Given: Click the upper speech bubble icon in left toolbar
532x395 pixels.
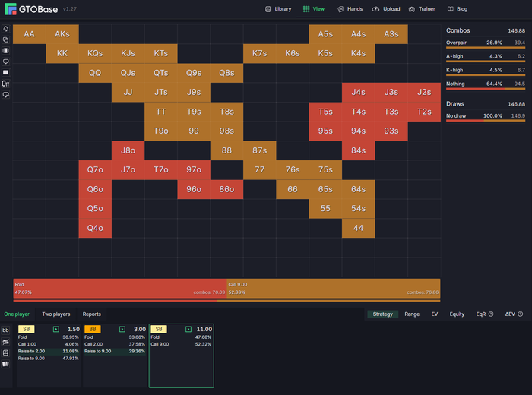Looking at the screenshot, I should tap(6, 62).
